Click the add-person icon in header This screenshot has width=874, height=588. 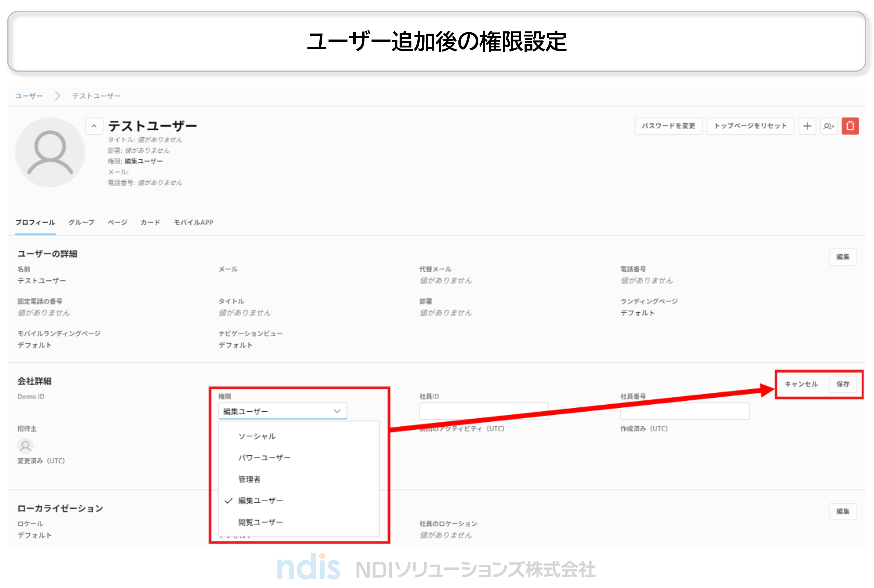(x=829, y=126)
